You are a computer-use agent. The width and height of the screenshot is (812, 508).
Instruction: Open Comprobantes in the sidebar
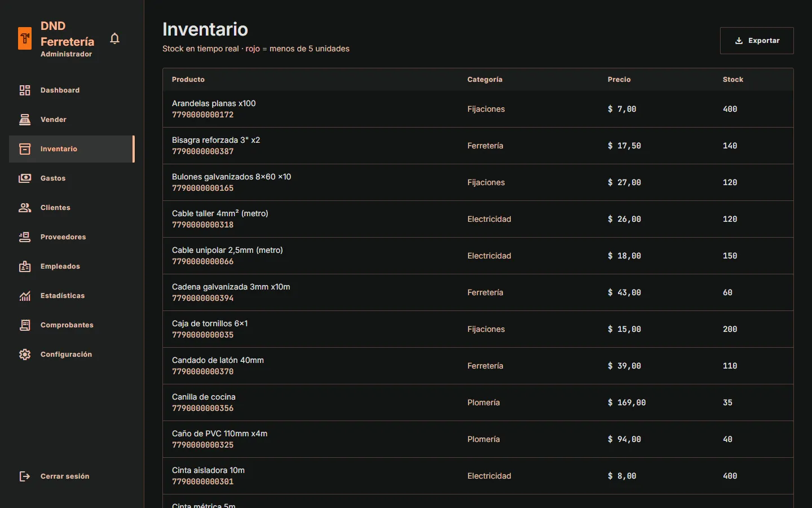point(72,325)
